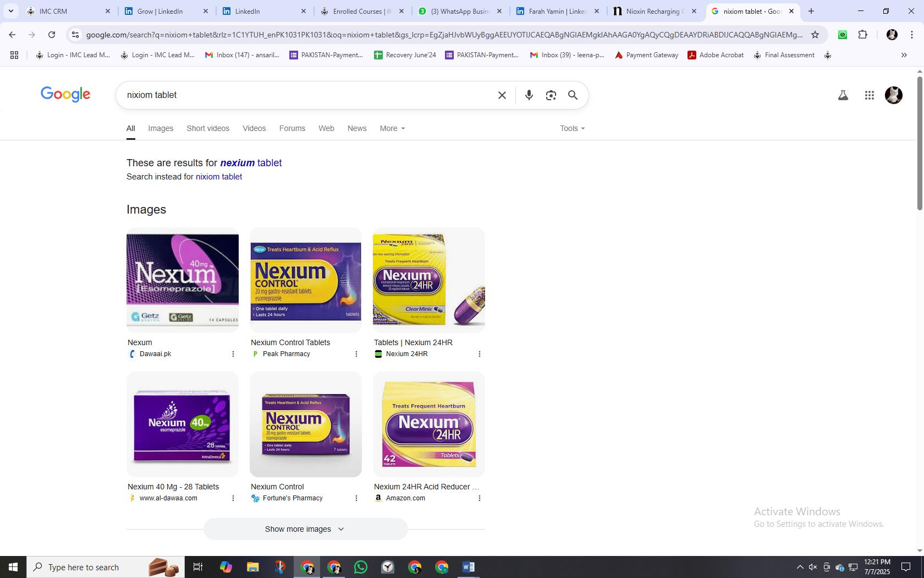Open Google Lens image search icon
Viewport: 924px width, 578px height.
click(551, 95)
